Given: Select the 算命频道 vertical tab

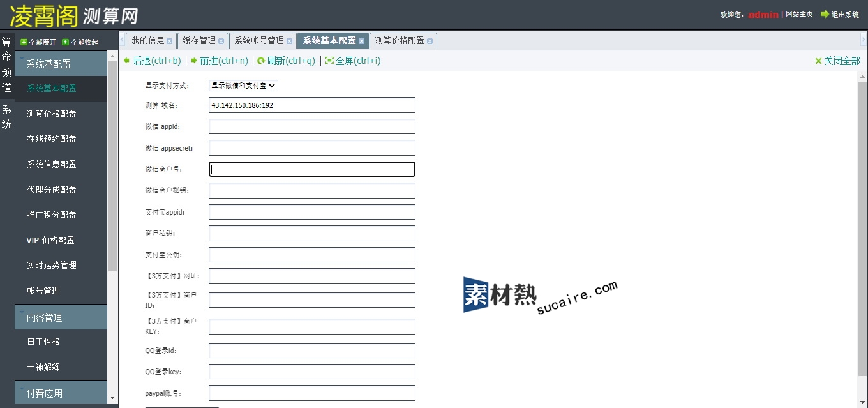Looking at the screenshot, I should point(6,64).
